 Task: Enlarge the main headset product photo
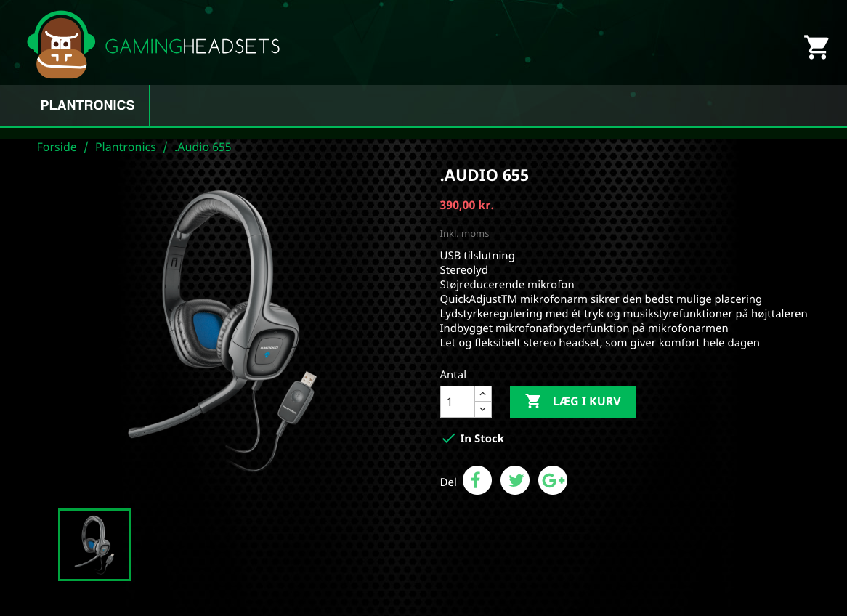point(222,331)
